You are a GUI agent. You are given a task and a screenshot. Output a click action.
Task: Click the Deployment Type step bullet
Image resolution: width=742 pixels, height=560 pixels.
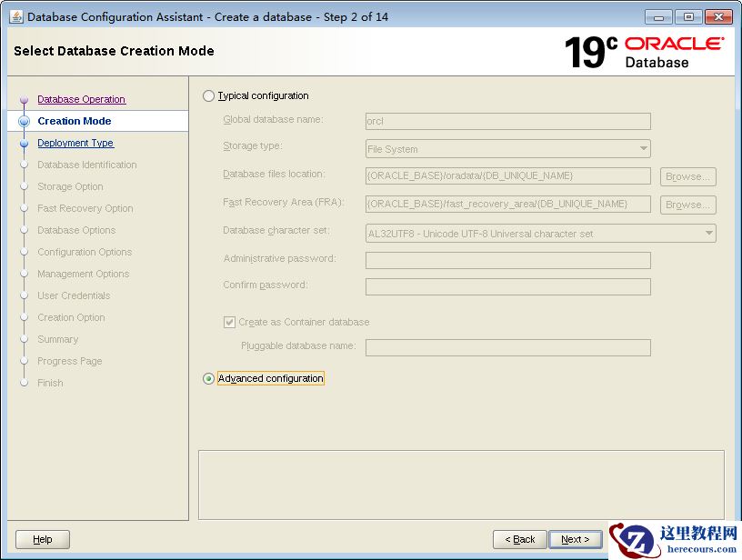[25, 144]
